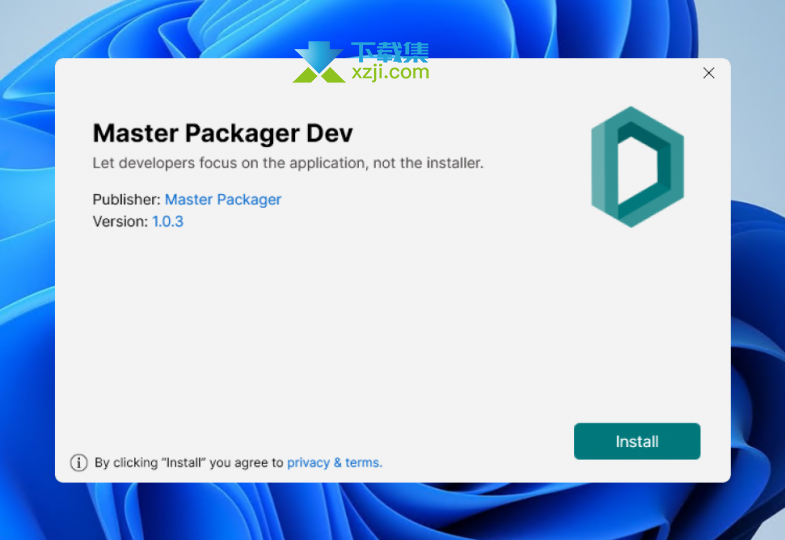Click the version 1.0.3 link
The height and width of the screenshot is (540, 785).
click(x=168, y=221)
